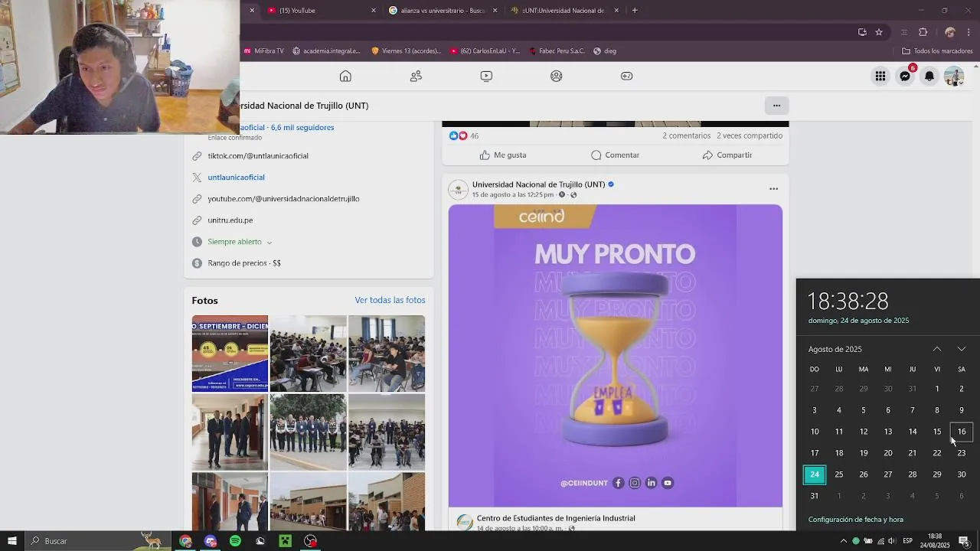Open the (62) CarlosEnLaU bookmark

pyautogui.click(x=485, y=51)
